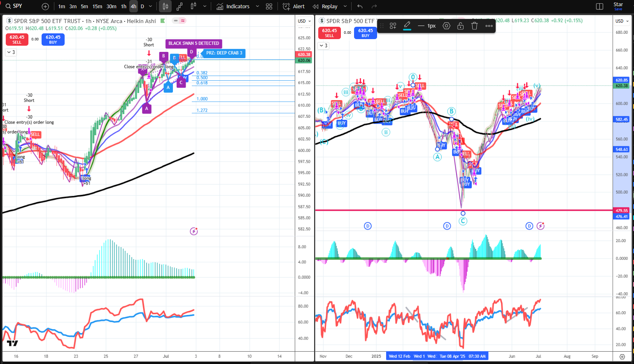The height and width of the screenshot is (364, 634).
Task: Open the layout setup icon
Action: (599, 7)
